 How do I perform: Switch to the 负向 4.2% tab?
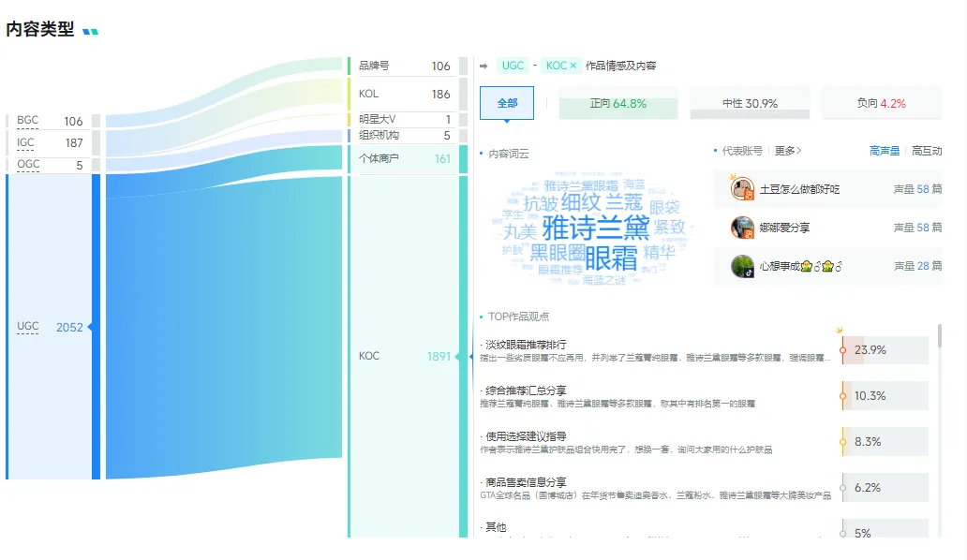[x=882, y=104]
